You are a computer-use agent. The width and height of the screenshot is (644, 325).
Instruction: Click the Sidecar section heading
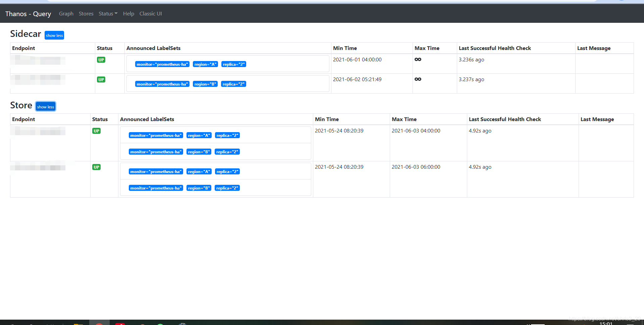[25, 34]
